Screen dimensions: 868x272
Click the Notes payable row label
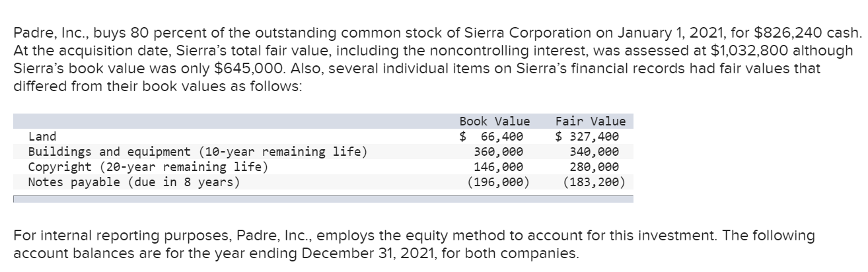134,182
